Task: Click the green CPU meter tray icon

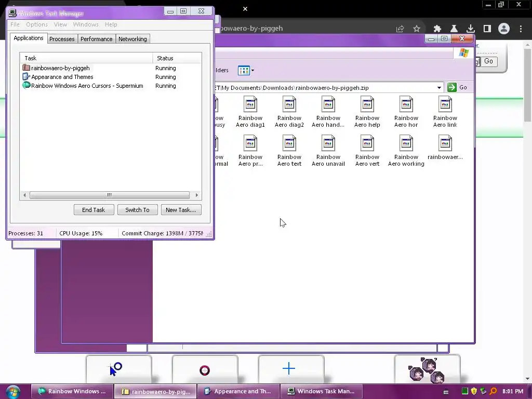Action: [x=465, y=391]
